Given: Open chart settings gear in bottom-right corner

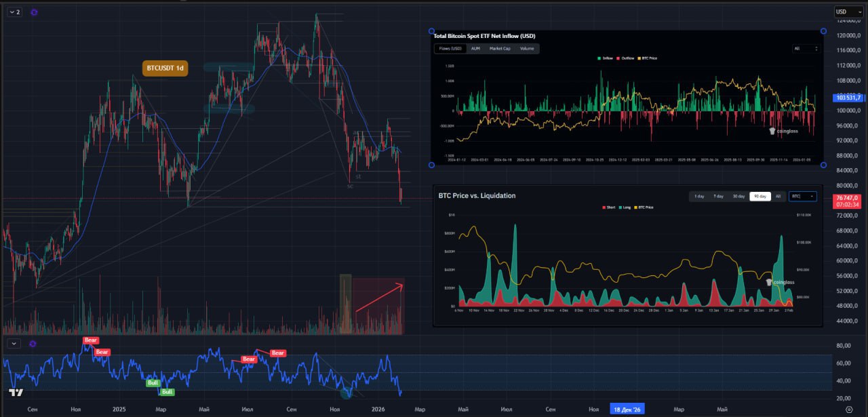Looking at the screenshot, I should [x=849, y=410].
